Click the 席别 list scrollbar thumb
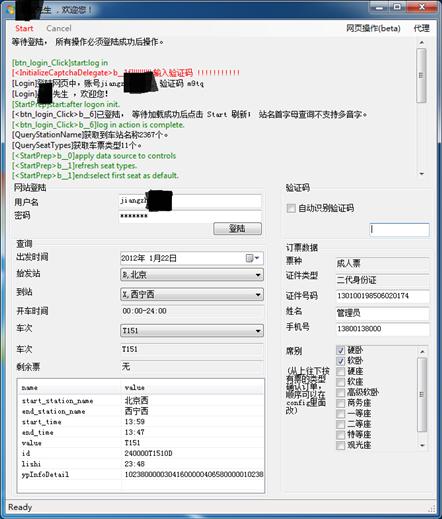 click(x=422, y=394)
